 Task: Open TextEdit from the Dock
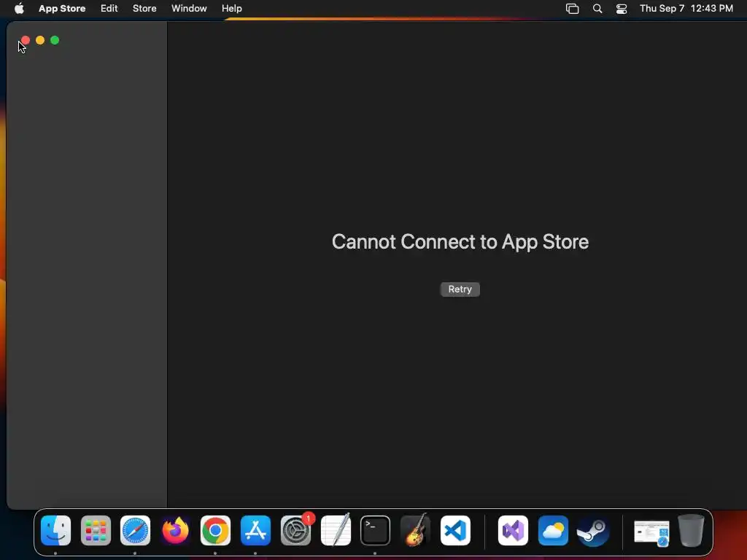click(336, 530)
